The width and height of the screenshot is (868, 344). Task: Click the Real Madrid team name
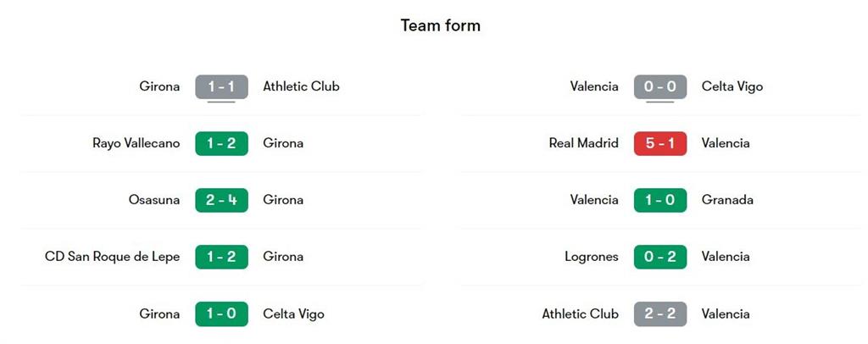pyautogui.click(x=583, y=143)
